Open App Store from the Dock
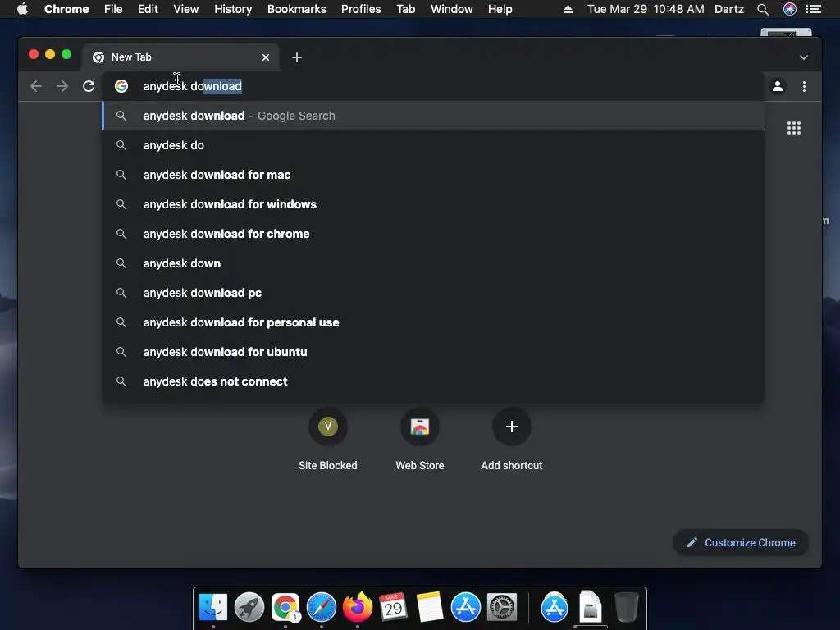This screenshot has width=840, height=630. tap(466, 607)
